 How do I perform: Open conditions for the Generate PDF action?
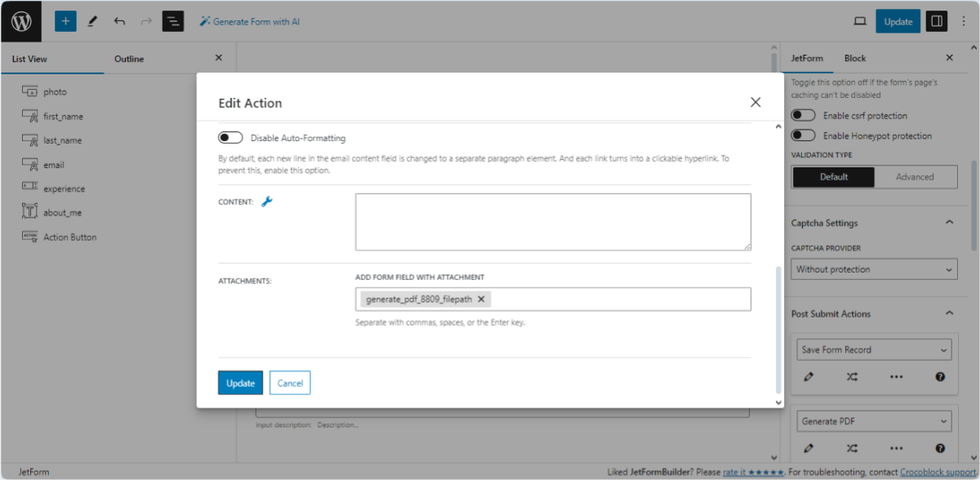[x=852, y=448]
